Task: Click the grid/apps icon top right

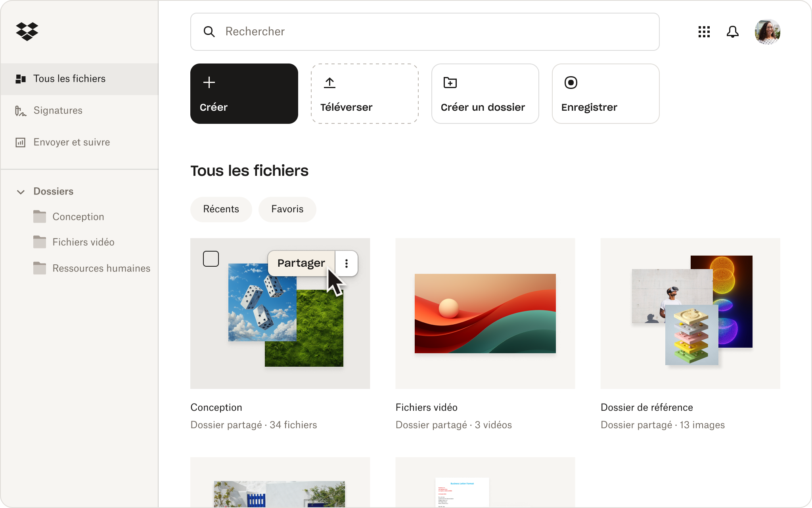Action: tap(704, 32)
